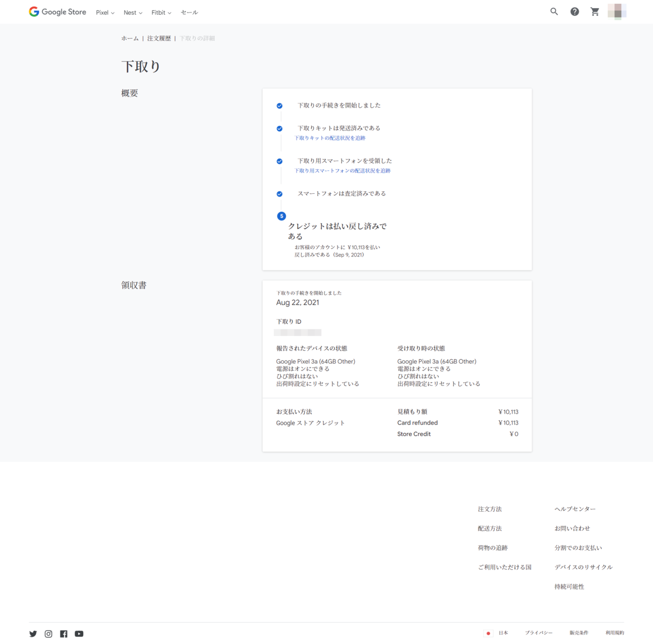Image resolution: width=653 pixels, height=644 pixels.
Task: Click 下取りの手続きを開始しました step text in 概要
Action: tap(339, 106)
